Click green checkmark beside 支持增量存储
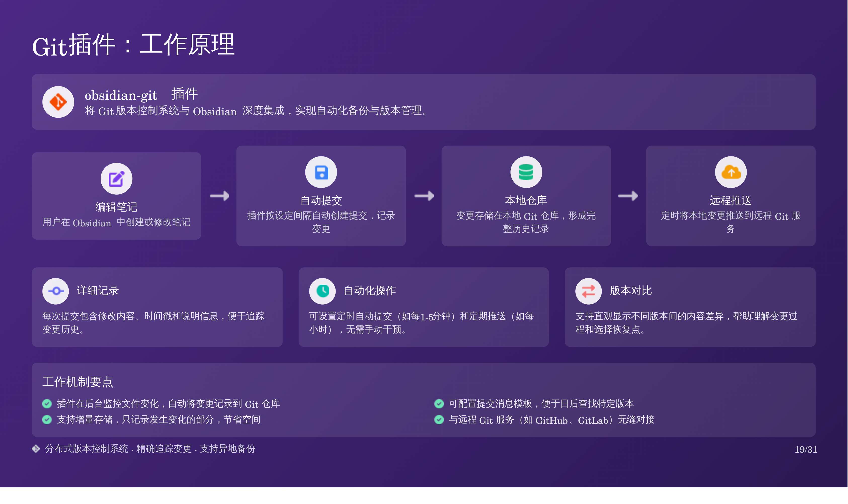 pos(47,419)
